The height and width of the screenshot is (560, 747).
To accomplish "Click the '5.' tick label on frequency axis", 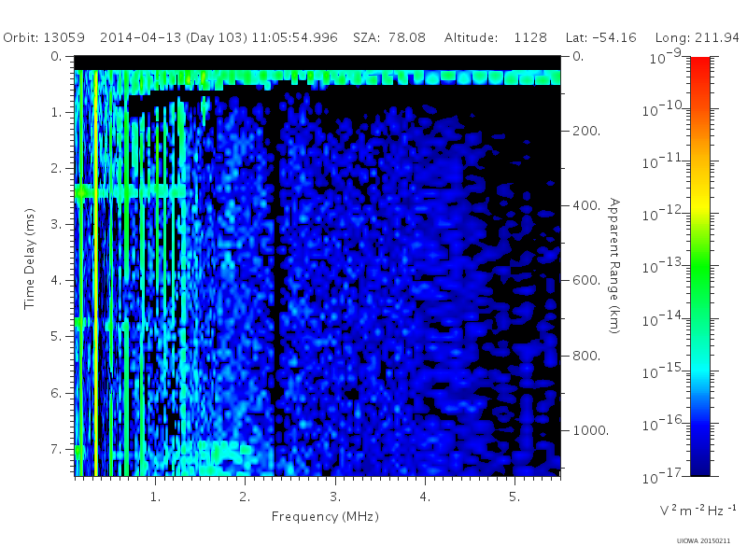I will (514, 497).
